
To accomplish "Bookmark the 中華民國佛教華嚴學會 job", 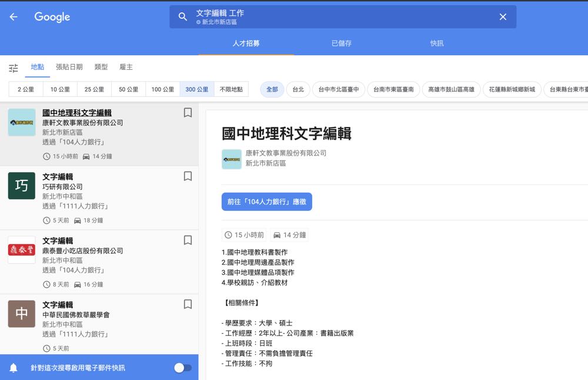I will (188, 304).
